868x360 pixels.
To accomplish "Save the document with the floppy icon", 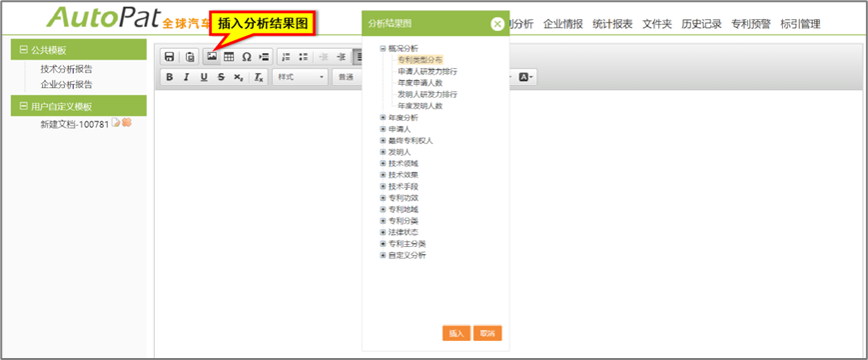I will pos(170,56).
